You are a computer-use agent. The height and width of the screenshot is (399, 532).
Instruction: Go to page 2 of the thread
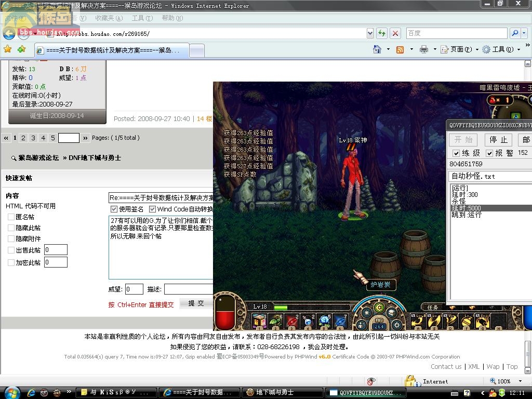(x=23, y=138)
